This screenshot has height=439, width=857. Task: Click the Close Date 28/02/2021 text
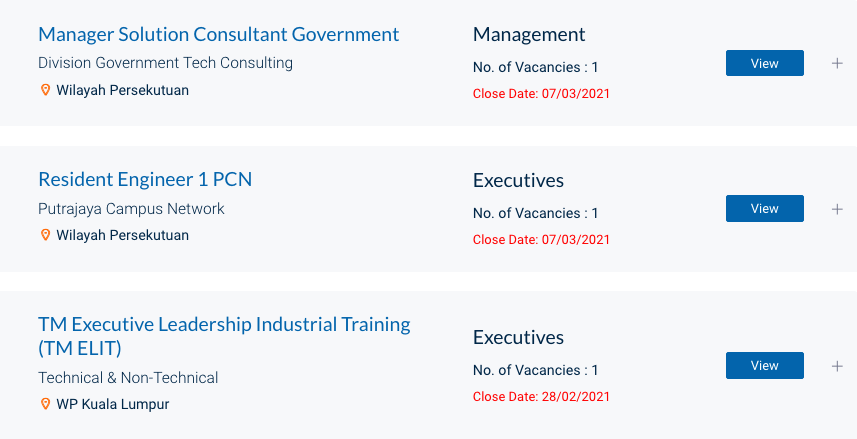point(541,397)
